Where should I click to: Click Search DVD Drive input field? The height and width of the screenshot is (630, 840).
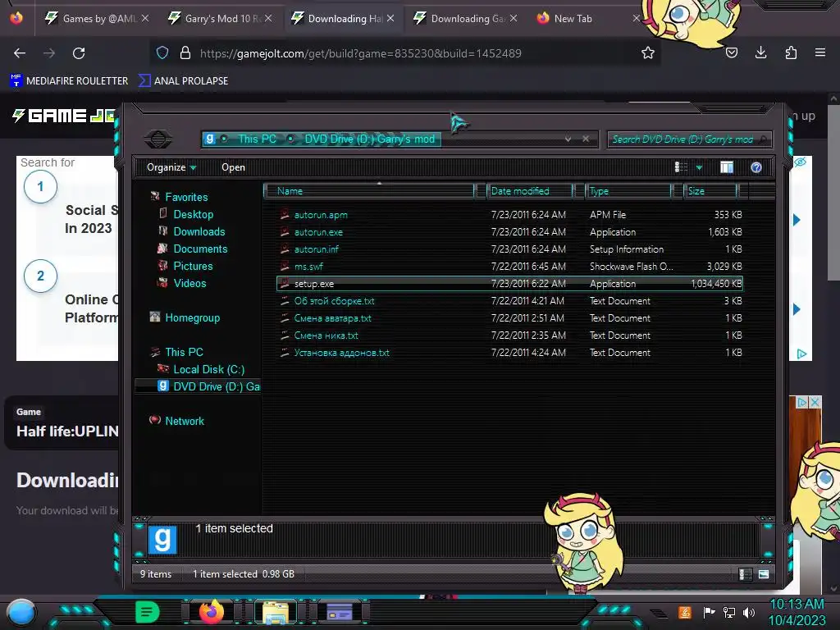pos(689,139)
